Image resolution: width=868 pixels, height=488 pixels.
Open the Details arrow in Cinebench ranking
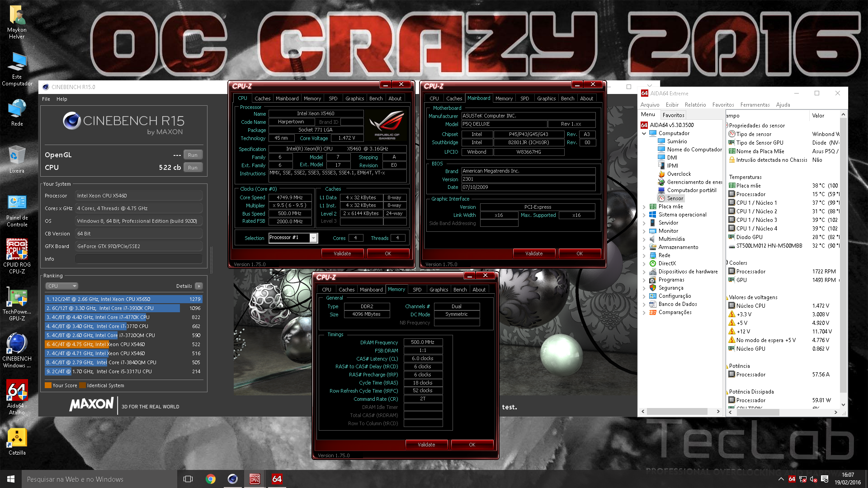click(199, 286)
